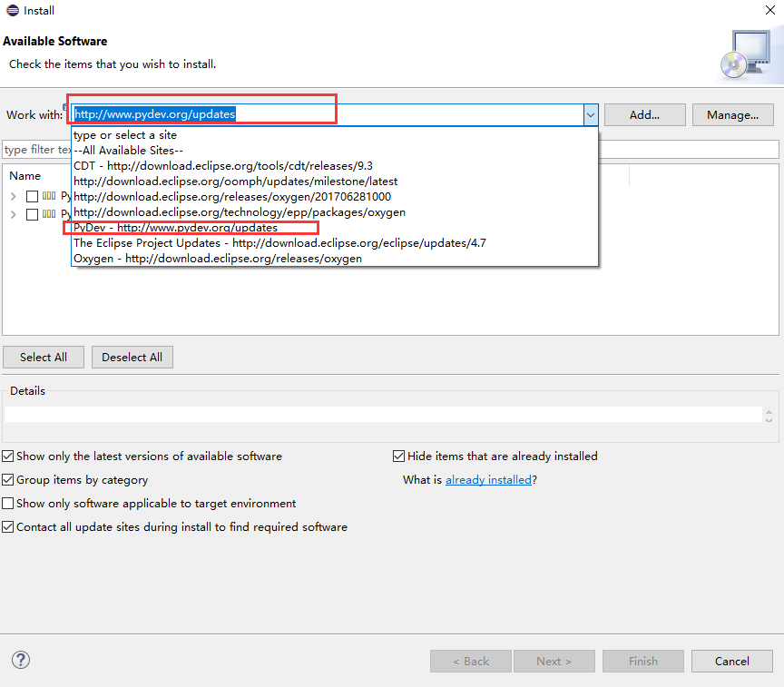
Task: Uncheck Hide items that are already installed
Action: [x=398, y=456]
